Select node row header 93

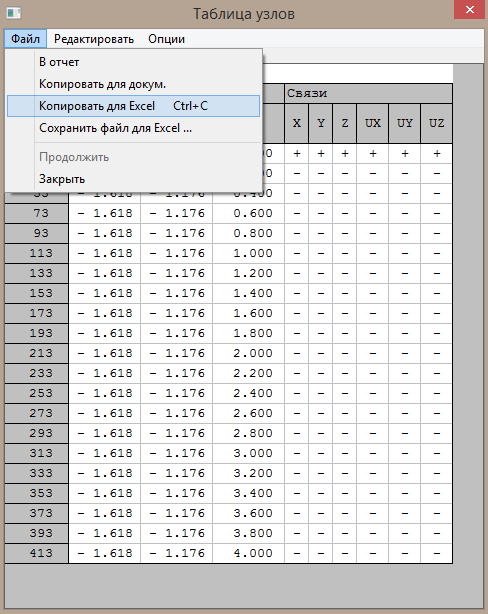click(x=37, y=233)
